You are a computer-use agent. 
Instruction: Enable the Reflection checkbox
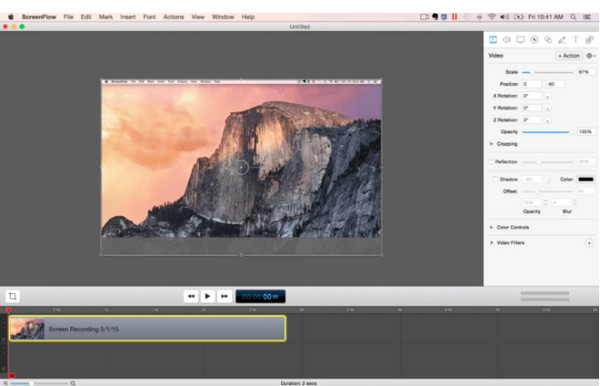(491, 162)
